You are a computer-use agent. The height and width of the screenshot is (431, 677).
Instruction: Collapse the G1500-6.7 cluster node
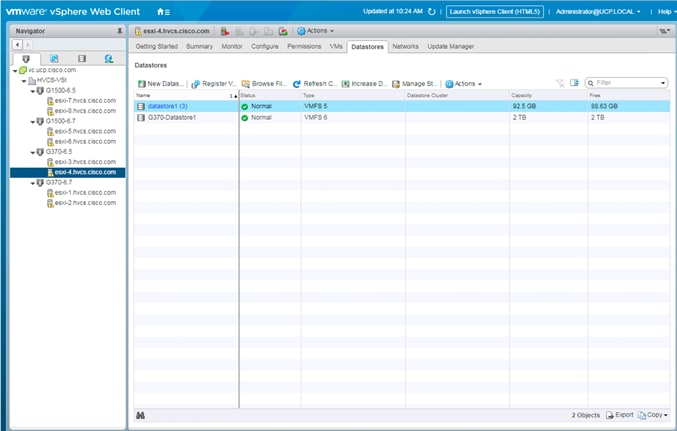pos(32,122)
